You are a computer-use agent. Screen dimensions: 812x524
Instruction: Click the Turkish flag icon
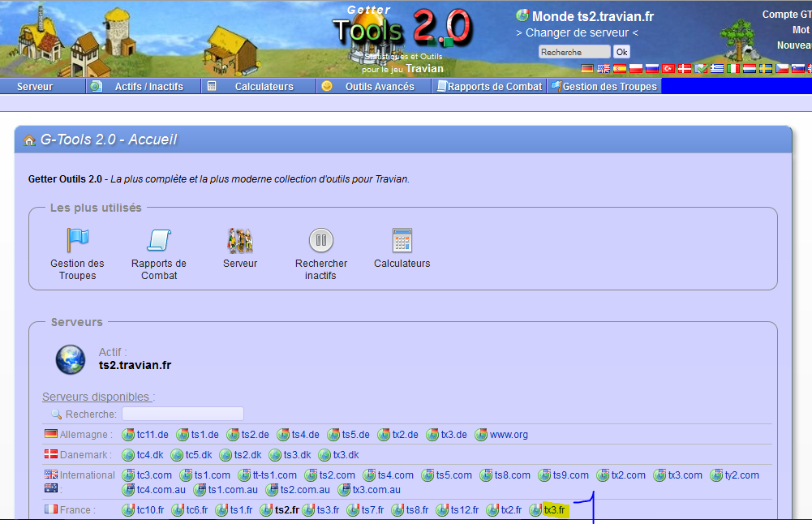[668, 68]
